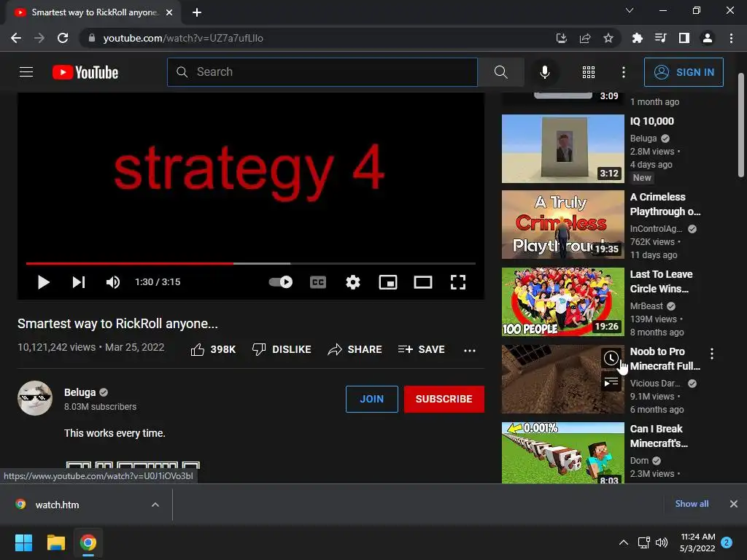The image size is (747, 560).
Task: Open A Crimeless Playthrough video title
Action: click(x=665, y=204)
